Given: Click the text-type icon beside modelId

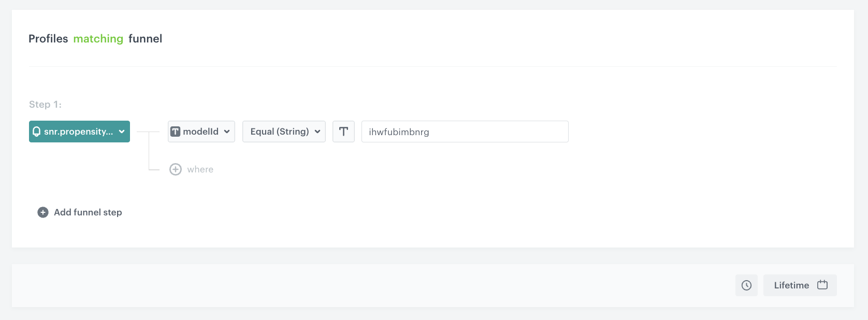Looking at the screenshot, I should (x=176, y=132).
